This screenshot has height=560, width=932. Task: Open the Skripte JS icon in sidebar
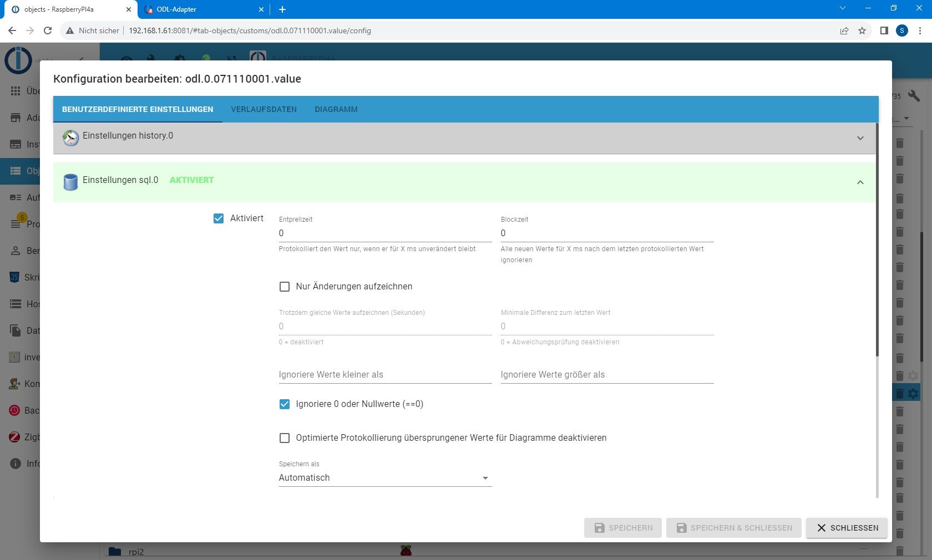pyautogui.click(x=14, y=277)
